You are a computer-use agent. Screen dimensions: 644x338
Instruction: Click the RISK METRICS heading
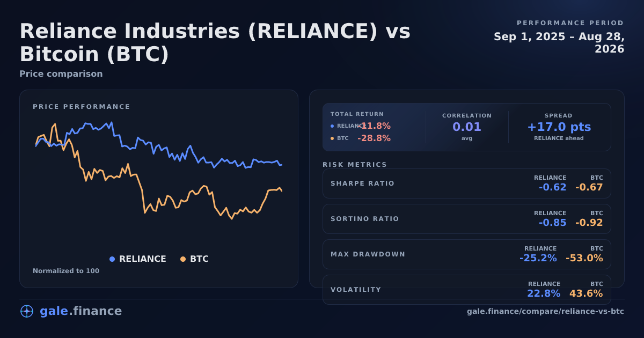[x=355, y=165]
